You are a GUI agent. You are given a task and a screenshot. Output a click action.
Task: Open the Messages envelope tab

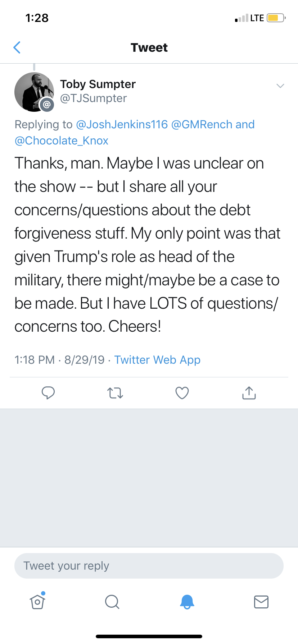click(261, 602)
